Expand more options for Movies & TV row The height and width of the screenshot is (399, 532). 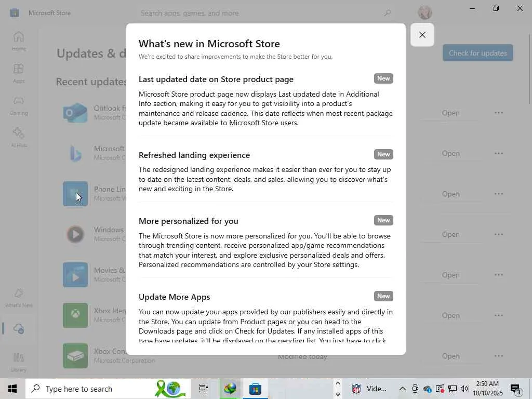pos(498,275)
